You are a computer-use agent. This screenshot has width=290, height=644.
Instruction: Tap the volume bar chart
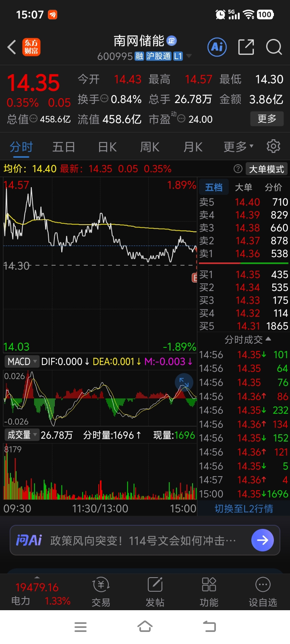[100, 471]
